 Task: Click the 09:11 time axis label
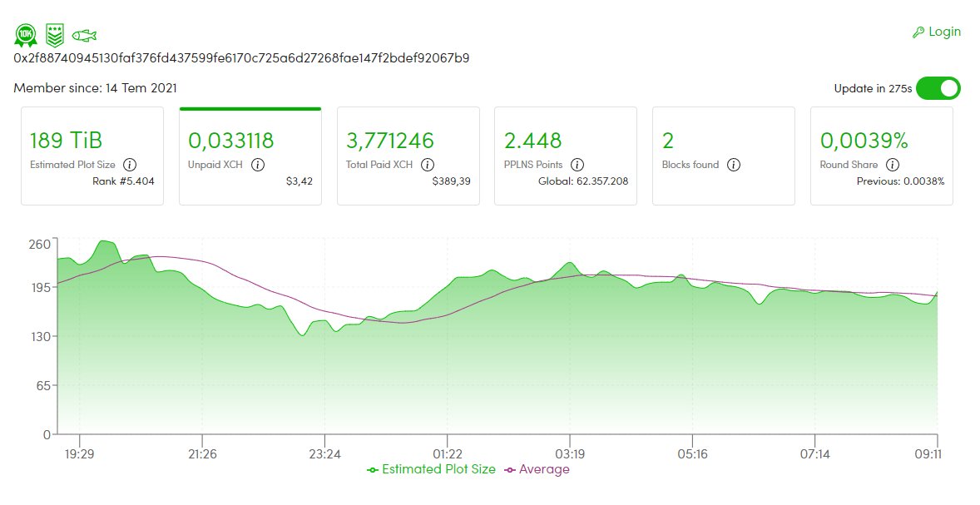click(928, 454)
